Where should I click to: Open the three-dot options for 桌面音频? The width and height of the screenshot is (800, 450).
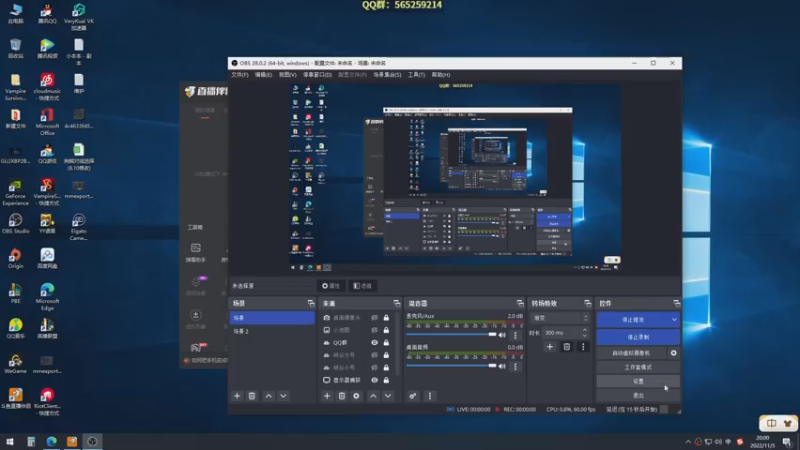click(x=515, y=366)
